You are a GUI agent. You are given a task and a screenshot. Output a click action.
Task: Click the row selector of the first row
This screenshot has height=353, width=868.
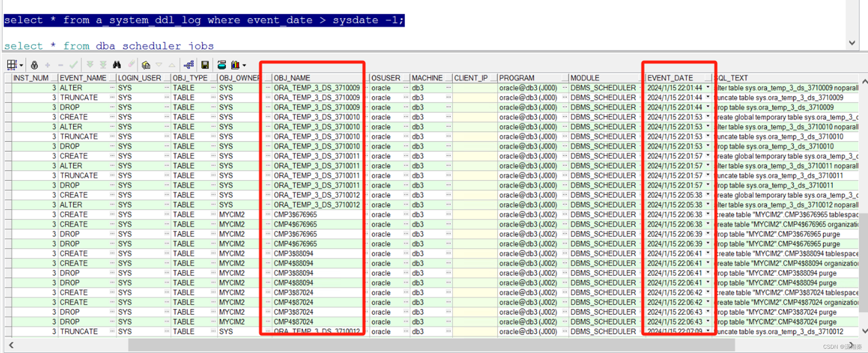(x=8, y=88)
